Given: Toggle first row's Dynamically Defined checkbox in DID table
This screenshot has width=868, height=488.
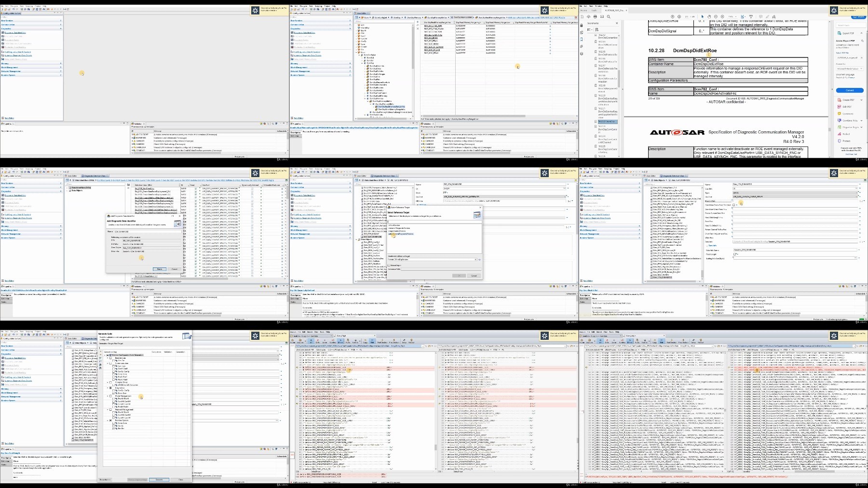Looking at the screenshot, I should (x=252, y=189).
